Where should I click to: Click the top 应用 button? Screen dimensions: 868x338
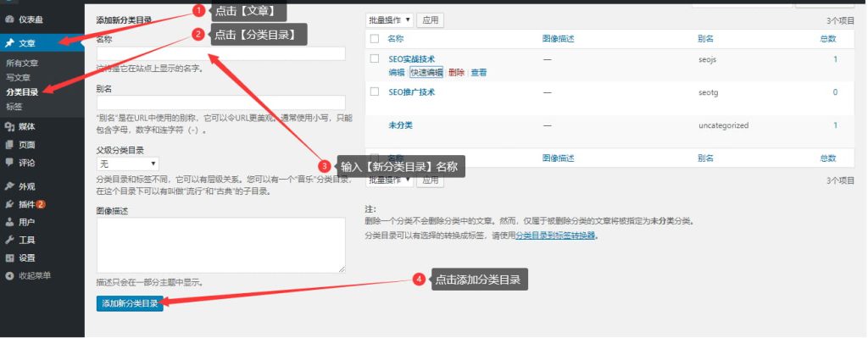[430, 20]
